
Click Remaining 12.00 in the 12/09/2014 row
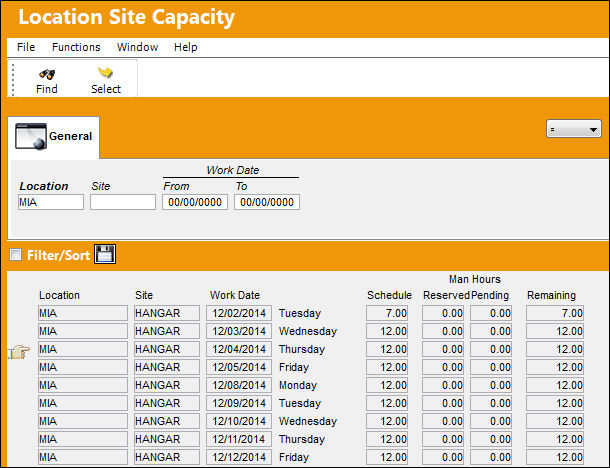555,403
